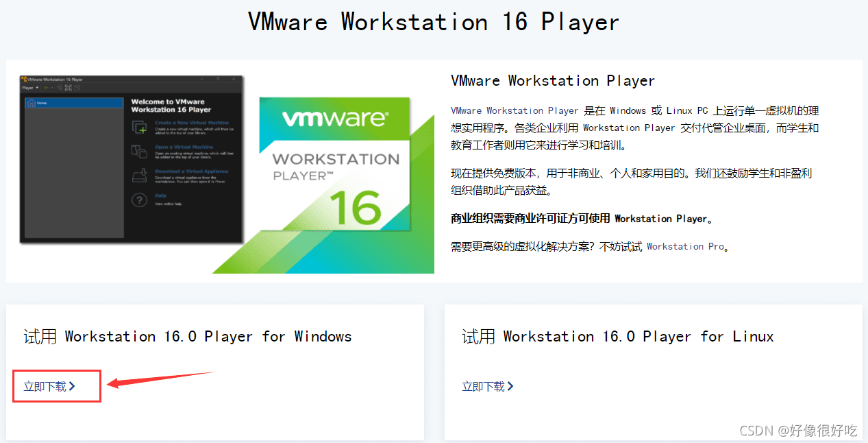Open the Workstation Pro link
Viewport: 868px width, 443px height.
tap(685, 246)
